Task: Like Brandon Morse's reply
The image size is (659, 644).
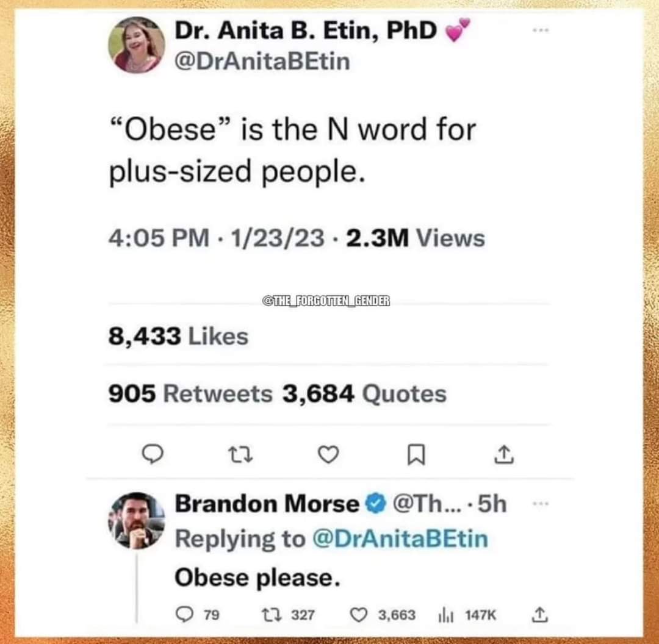Action: pos(361,615)
